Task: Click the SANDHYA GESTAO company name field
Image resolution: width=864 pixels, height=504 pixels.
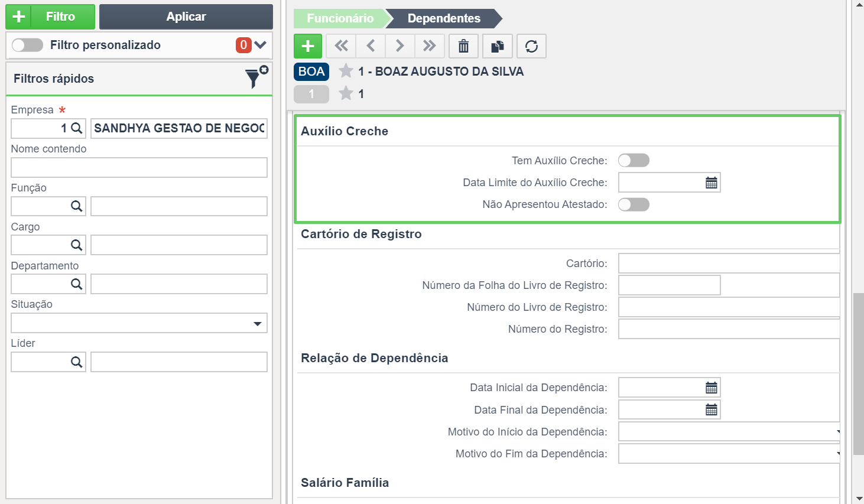Action: [179, 128]
